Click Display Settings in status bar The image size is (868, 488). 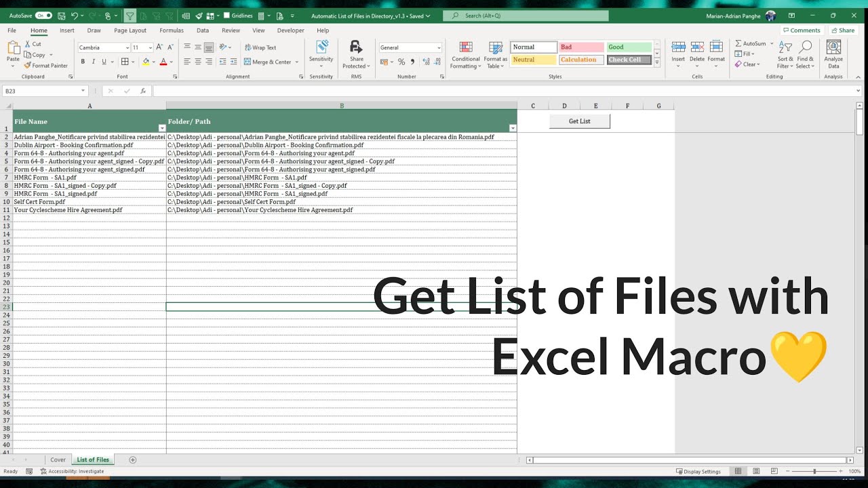tap(698, 471)
